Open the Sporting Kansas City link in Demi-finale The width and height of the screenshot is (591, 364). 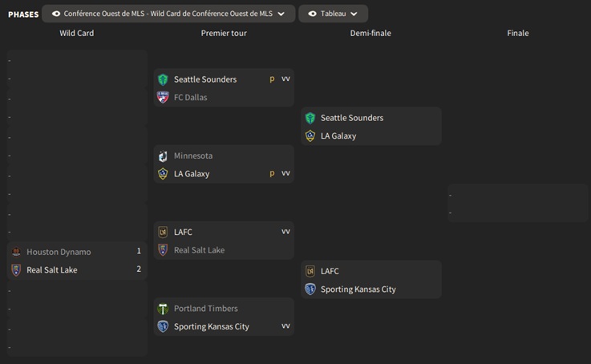[x=358, y=289]
